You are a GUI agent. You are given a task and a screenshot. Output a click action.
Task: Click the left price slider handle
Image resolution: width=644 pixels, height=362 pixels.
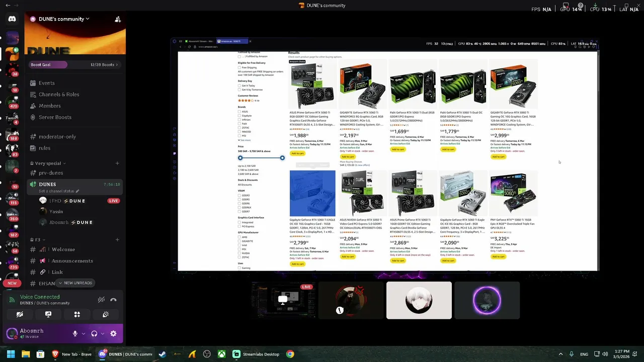pyautogui.click(x=240, y=158)
